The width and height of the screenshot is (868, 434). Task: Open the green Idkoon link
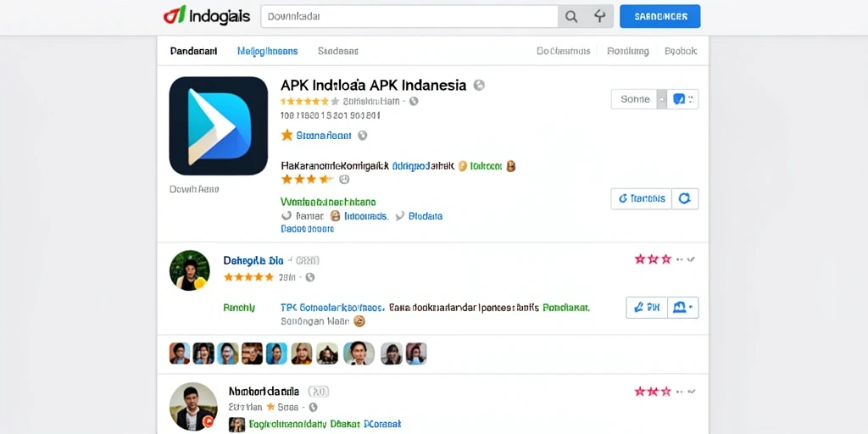click(x=486, y=165)
